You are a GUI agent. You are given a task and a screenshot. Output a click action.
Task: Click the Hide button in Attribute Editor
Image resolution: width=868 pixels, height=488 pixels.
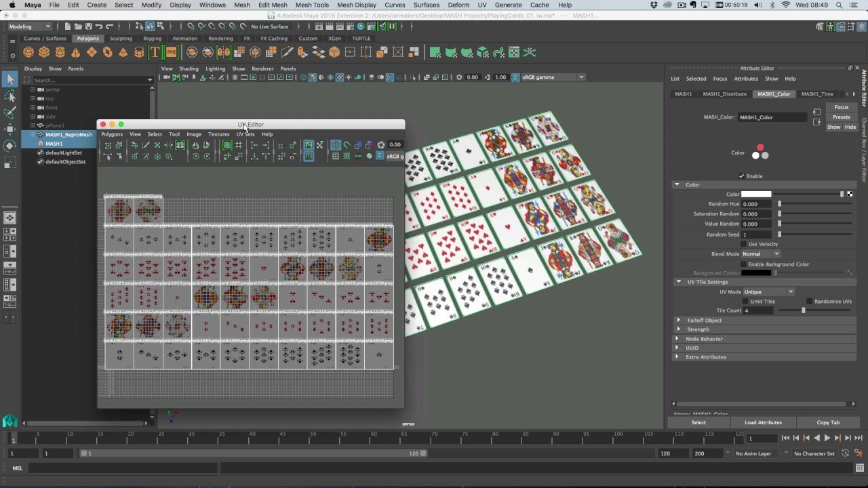click(x=850, y=127)
